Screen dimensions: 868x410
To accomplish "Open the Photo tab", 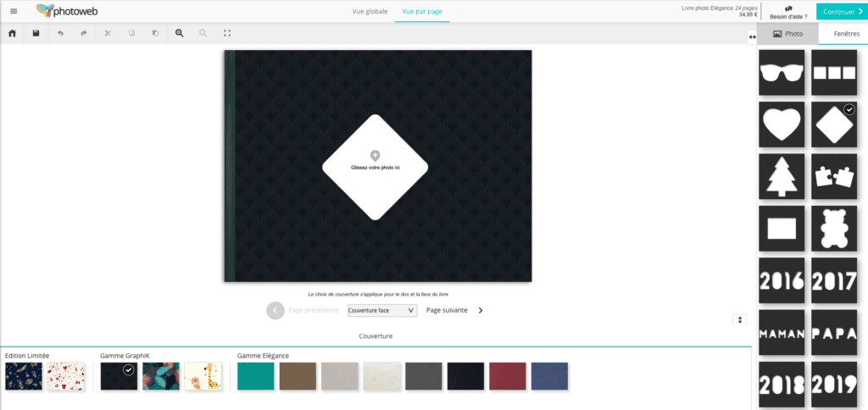I will pyautogui.click(x=787, y=34).
